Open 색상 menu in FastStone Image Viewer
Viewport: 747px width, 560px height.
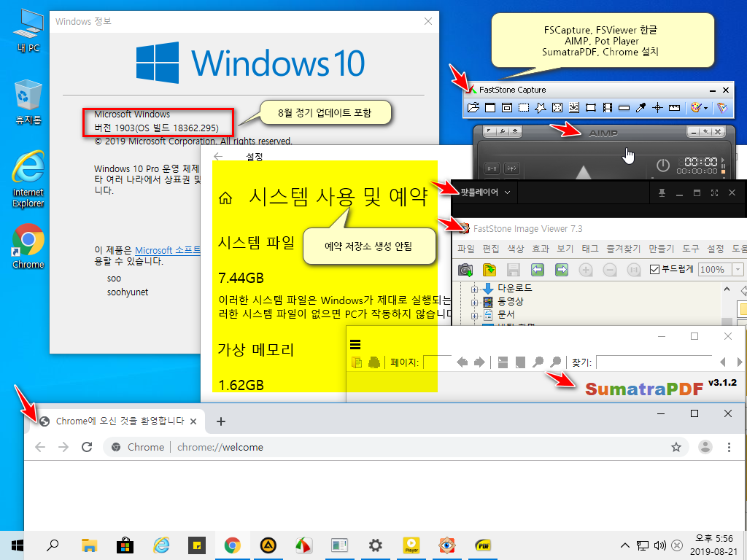pyautogui.click(x=515, y=249)
